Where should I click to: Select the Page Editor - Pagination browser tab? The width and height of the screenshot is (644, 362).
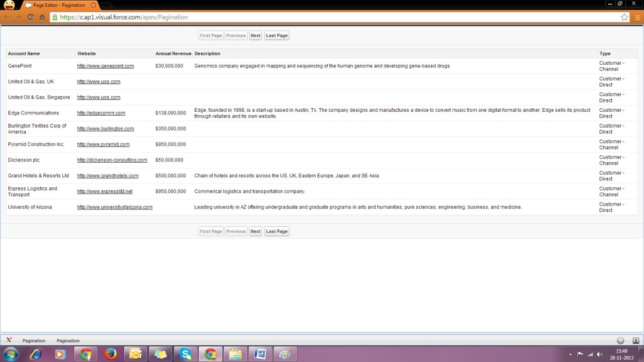tap(58, 5)
